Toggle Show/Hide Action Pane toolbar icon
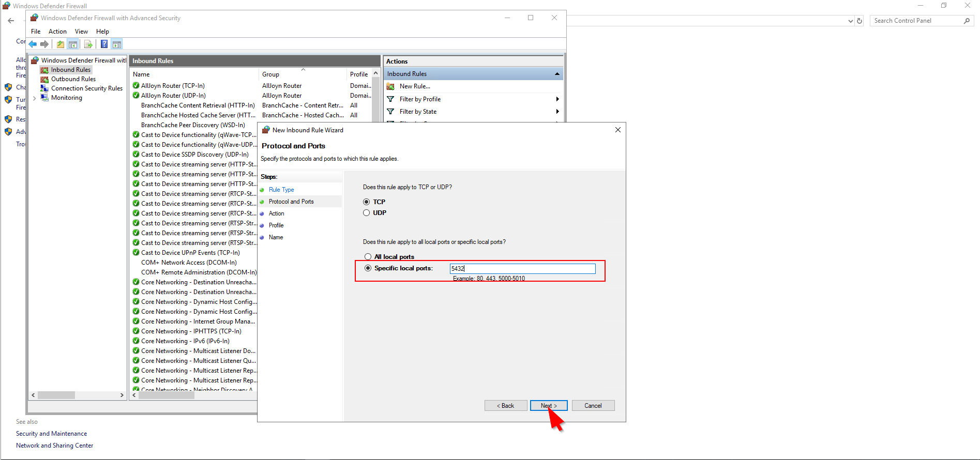The image size is (980, 460). click(x=117, y=44)
